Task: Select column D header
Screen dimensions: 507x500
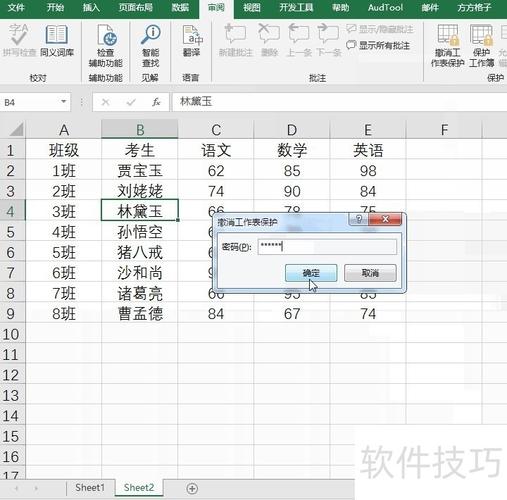Action: pyautogui.click(x=292, y=130)
